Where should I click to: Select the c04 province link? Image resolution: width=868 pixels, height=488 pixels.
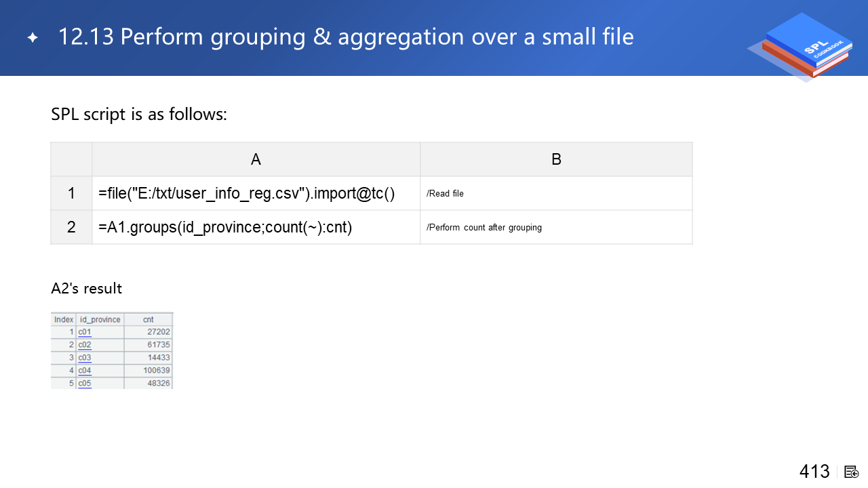(84, 371)
